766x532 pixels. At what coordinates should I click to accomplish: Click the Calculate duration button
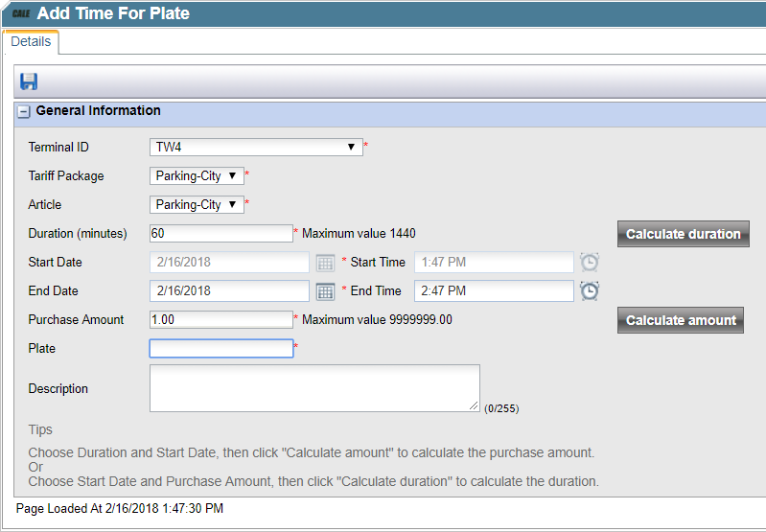pos(683,234)
